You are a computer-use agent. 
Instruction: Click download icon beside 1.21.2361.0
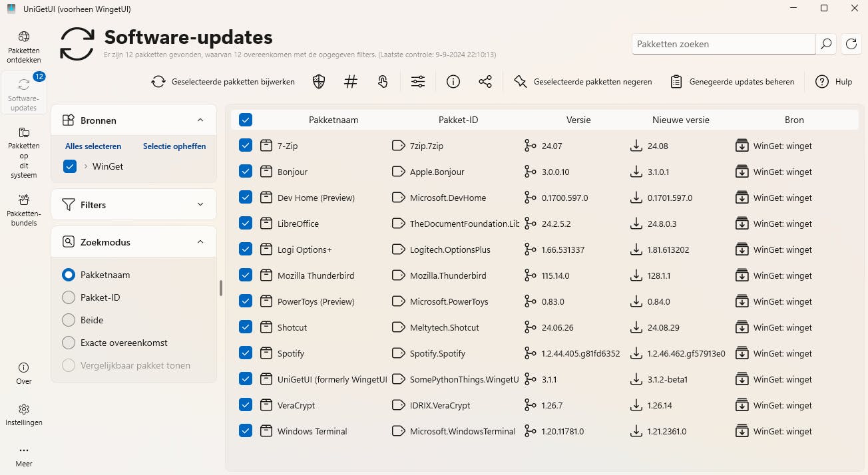coord(636,431)
